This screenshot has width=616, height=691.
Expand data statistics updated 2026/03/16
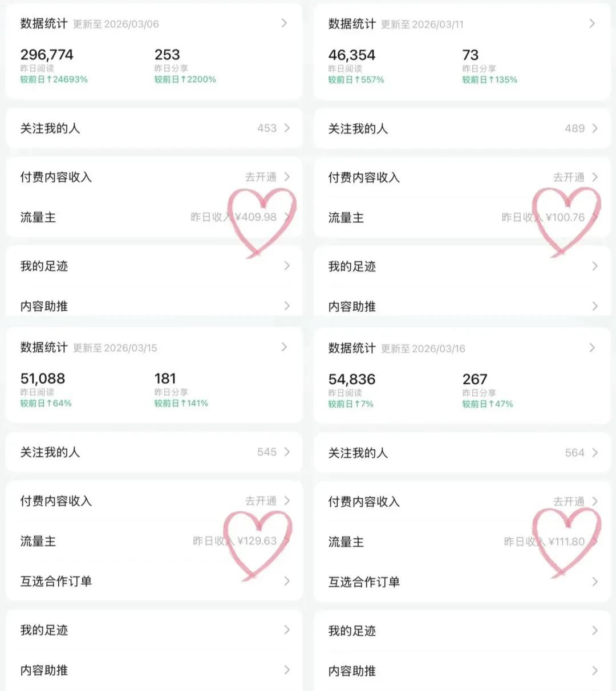[592, 348]
